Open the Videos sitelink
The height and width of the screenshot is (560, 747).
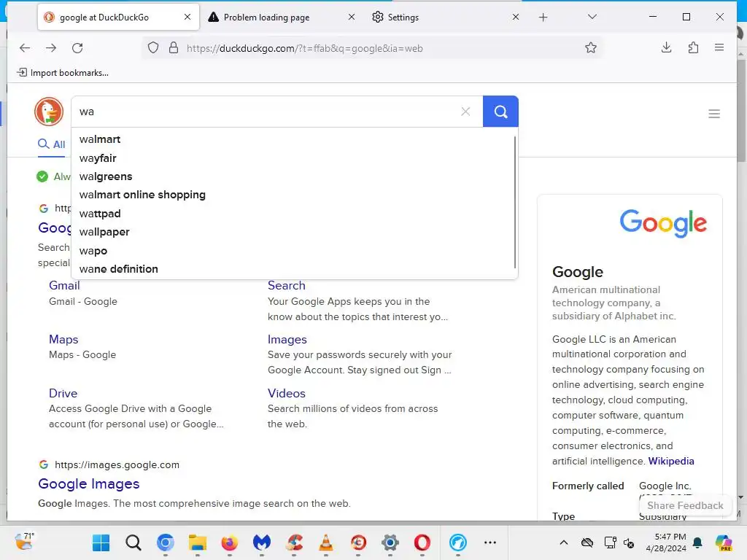point(286,393)
